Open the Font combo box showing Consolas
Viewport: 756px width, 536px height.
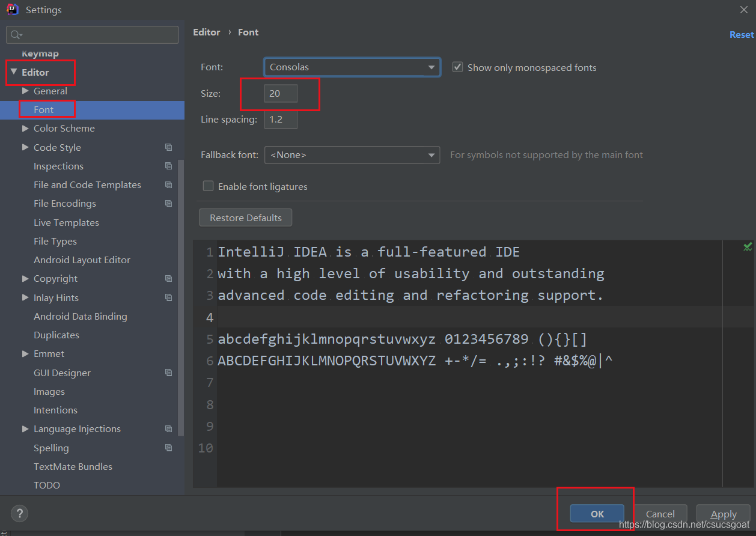coord(352,67)
